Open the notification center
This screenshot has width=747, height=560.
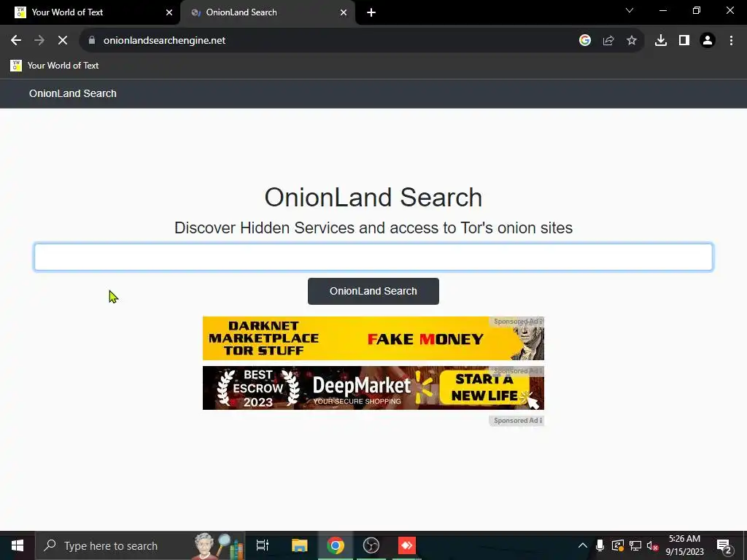(x=724, y=545)
